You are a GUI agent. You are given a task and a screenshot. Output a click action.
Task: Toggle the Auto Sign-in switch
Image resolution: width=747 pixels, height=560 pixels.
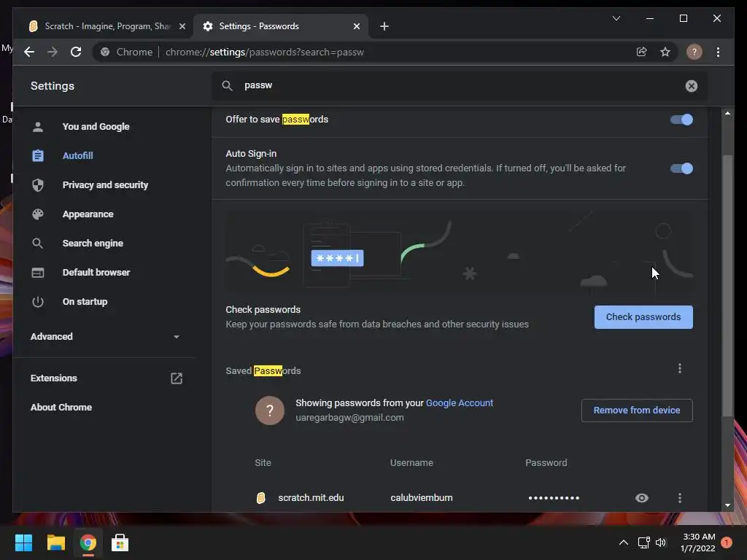point(681,168)
